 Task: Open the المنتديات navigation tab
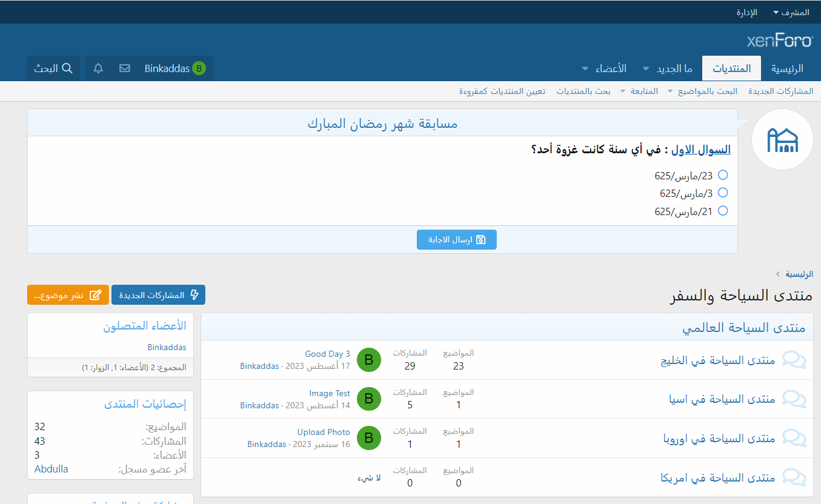(x=731, y=68)
